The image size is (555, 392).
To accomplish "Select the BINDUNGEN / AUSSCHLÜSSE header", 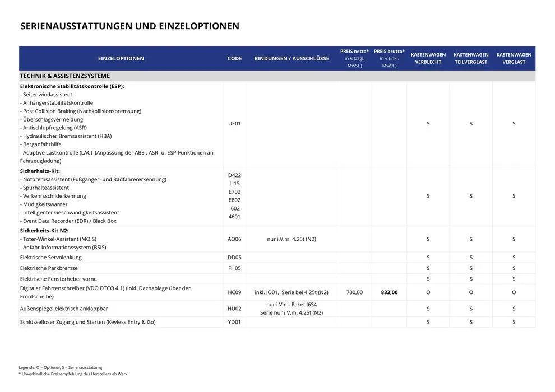I will click(x=292, y=59).
